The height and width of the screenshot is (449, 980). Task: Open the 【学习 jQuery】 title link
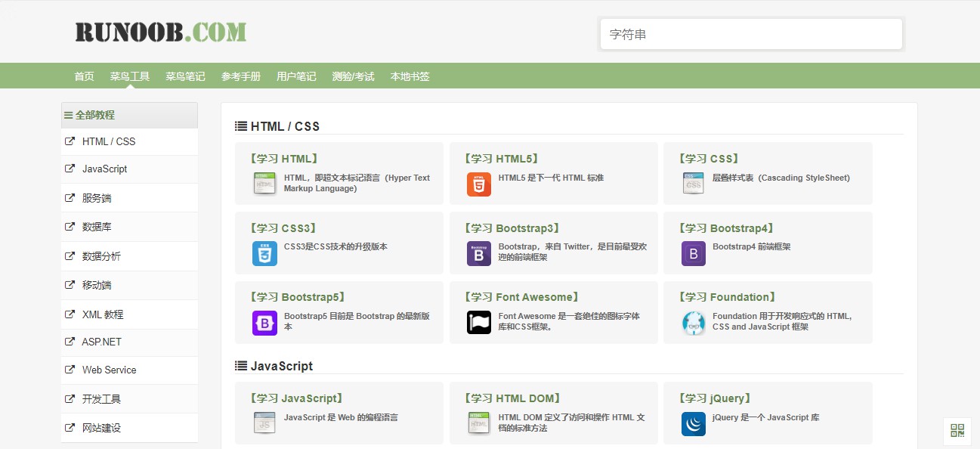point(715,398)
